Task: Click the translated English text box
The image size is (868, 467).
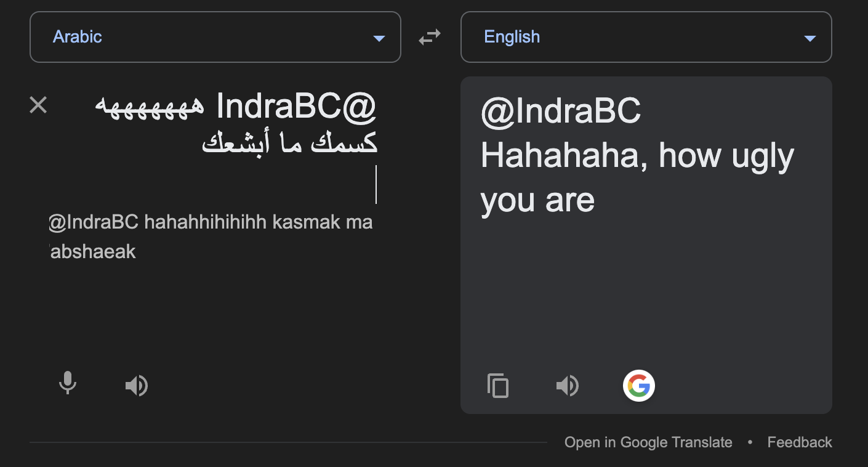Action: click(x=646, y=277)
